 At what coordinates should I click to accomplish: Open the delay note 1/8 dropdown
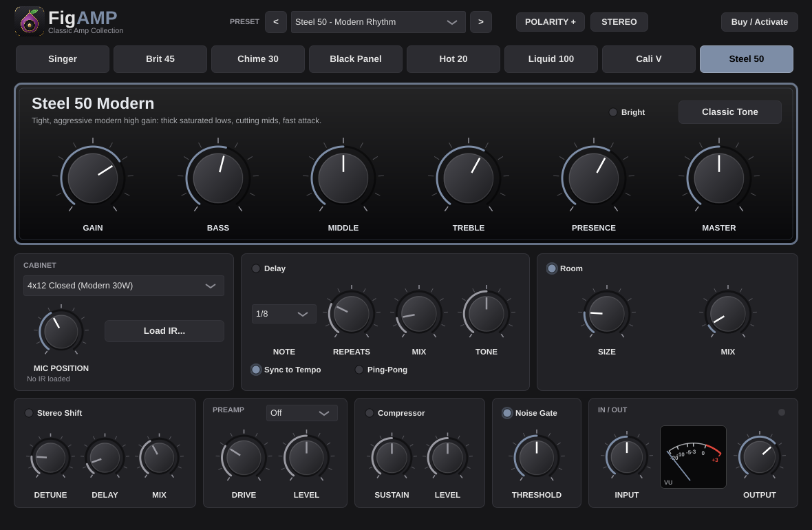(x=284, y=314)
